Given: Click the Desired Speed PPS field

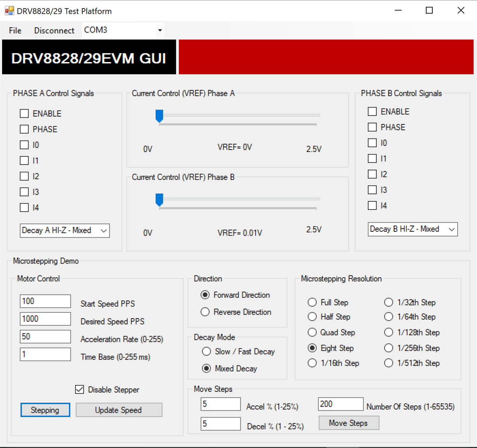Looking at the screenshot, I should [x=45, y=319].
